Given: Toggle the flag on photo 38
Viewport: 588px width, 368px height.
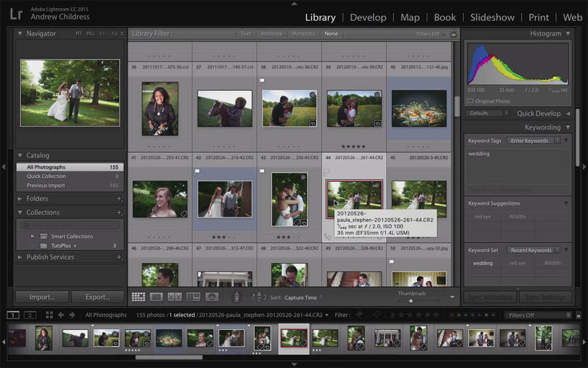Looking at the screenshot, I should 262,81.
